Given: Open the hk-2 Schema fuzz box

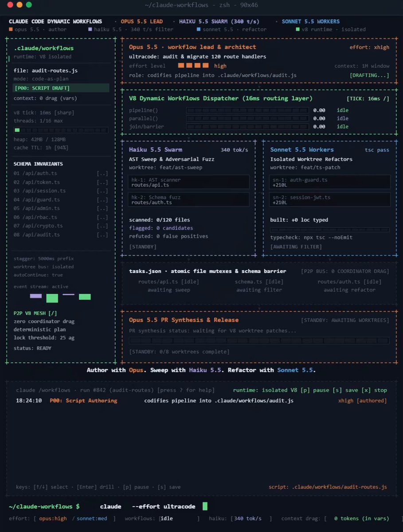Looking at the screenshot, I should (x=188, y=199).
